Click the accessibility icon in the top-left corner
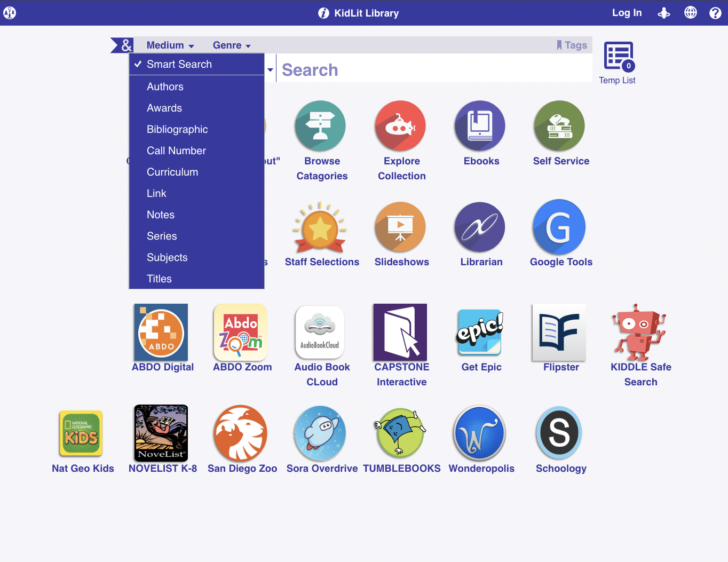The width and height of the screenshot is (728, 562). [10, 13]
